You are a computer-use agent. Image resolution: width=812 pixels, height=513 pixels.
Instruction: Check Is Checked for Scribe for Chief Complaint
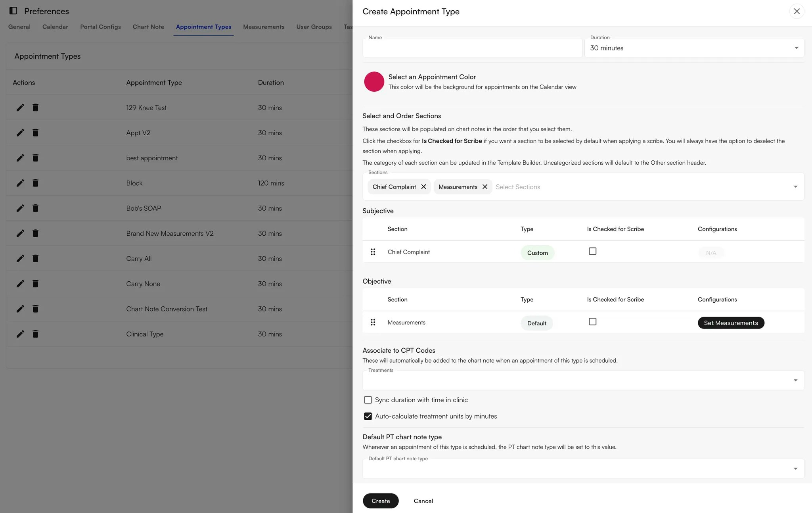coord(592,251)
